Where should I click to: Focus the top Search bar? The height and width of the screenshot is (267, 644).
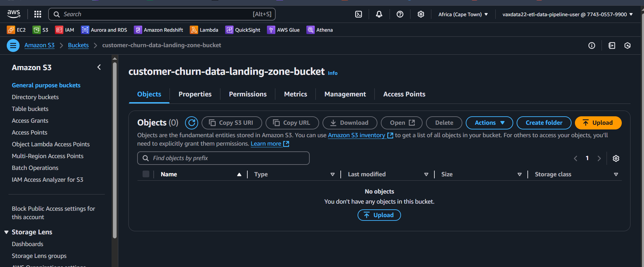[162, 14]
